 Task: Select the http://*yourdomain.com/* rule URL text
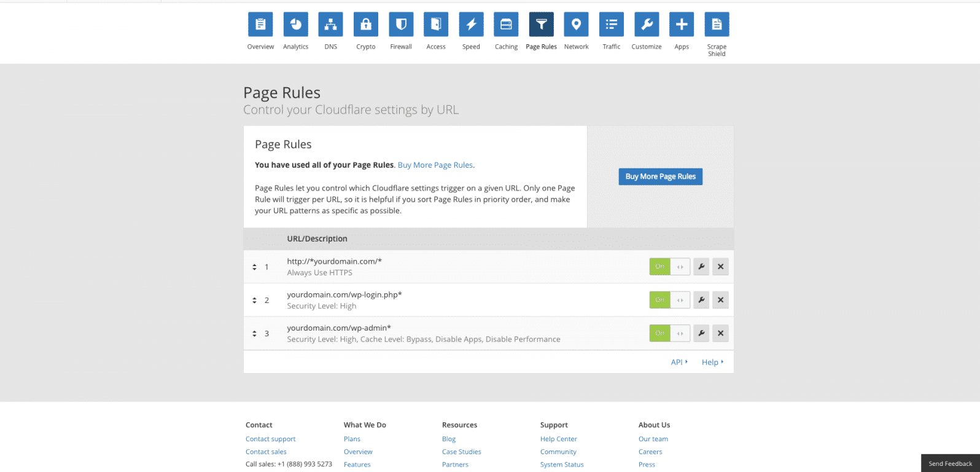[335, 261]
